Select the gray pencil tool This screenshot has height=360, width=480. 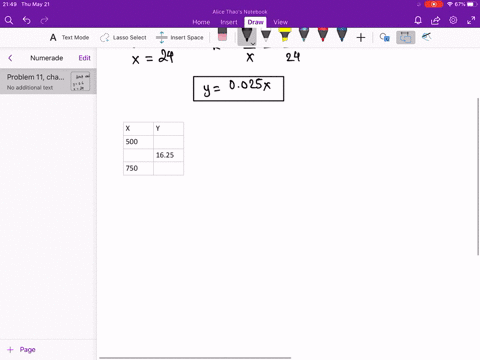(266, 35)
